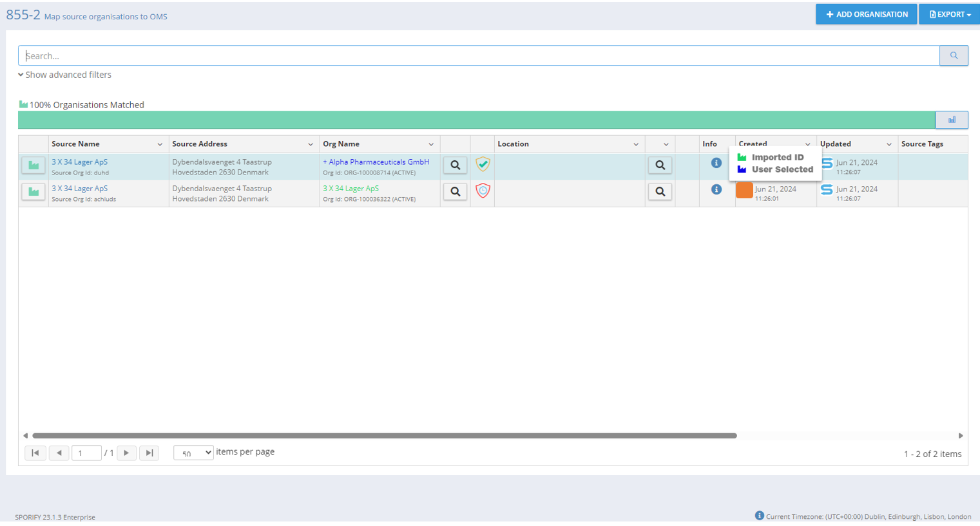The image size is (980, 526).
Task: Jump to last page in pager
Action: pos(149,453)
